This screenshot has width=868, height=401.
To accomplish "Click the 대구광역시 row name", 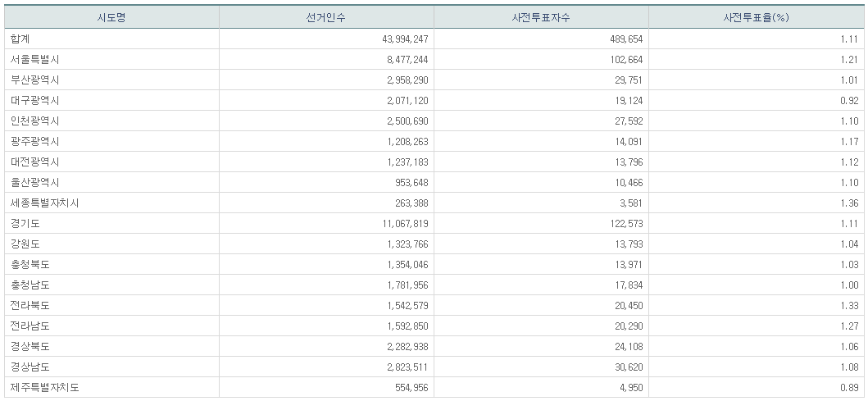I will pyautogui.click(x=35, y=100).
